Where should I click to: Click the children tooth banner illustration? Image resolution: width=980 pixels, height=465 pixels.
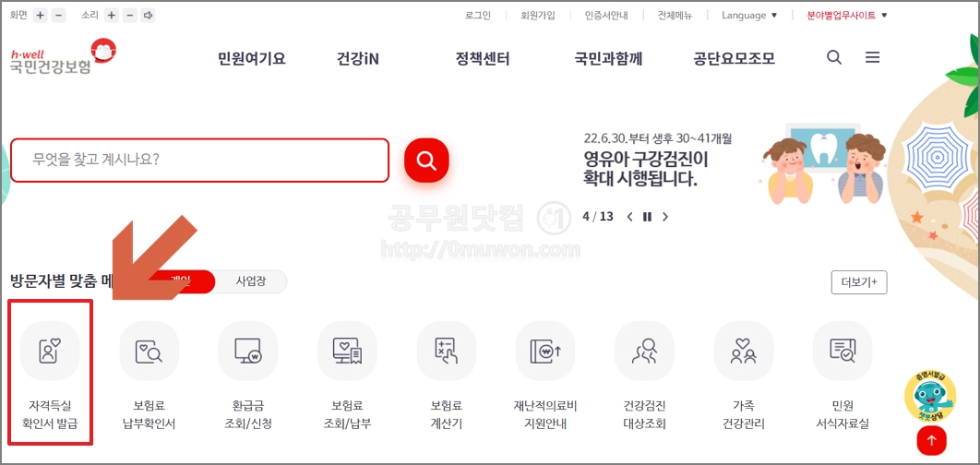pos(823,162)
